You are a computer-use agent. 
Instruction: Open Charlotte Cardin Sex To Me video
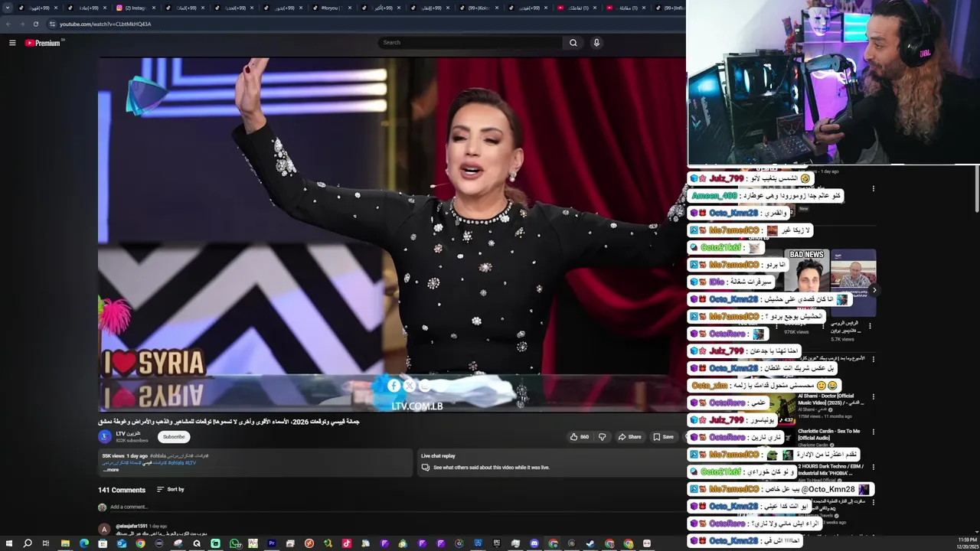coord(828,433)
